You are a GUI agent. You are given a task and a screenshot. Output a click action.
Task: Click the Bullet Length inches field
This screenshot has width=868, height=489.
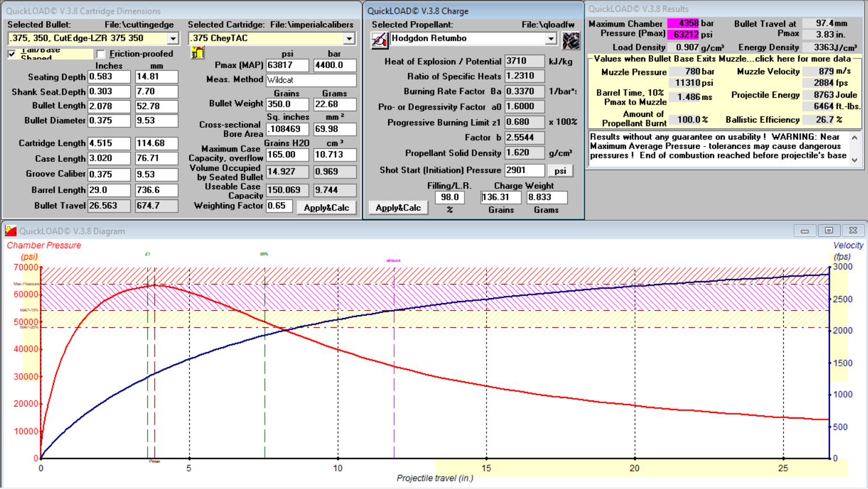(109, 106)
